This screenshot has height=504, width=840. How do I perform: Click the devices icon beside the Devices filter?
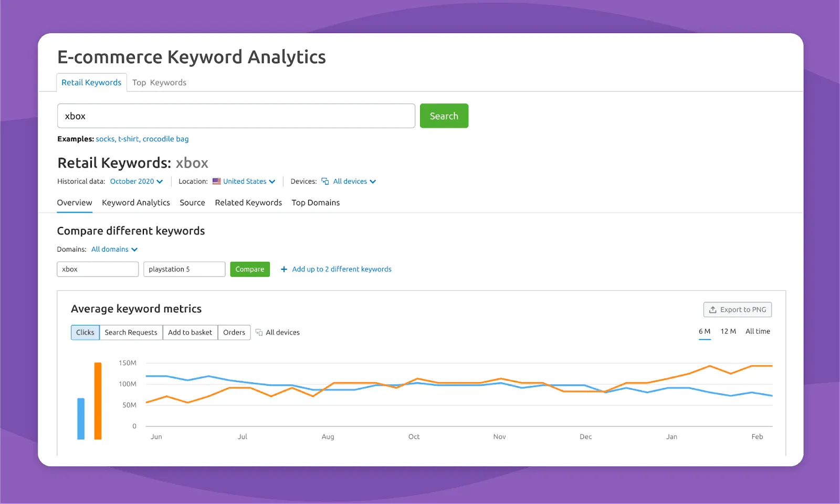326,181
